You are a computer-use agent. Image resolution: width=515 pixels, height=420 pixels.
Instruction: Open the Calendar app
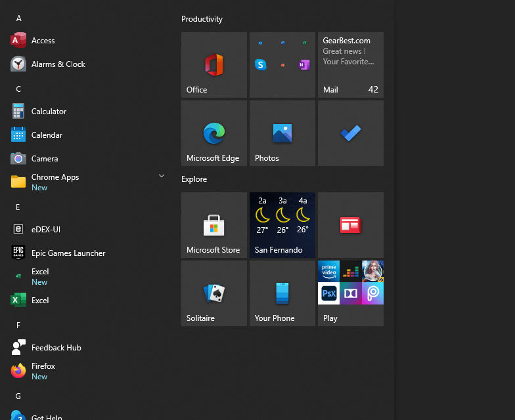point(87,135)
